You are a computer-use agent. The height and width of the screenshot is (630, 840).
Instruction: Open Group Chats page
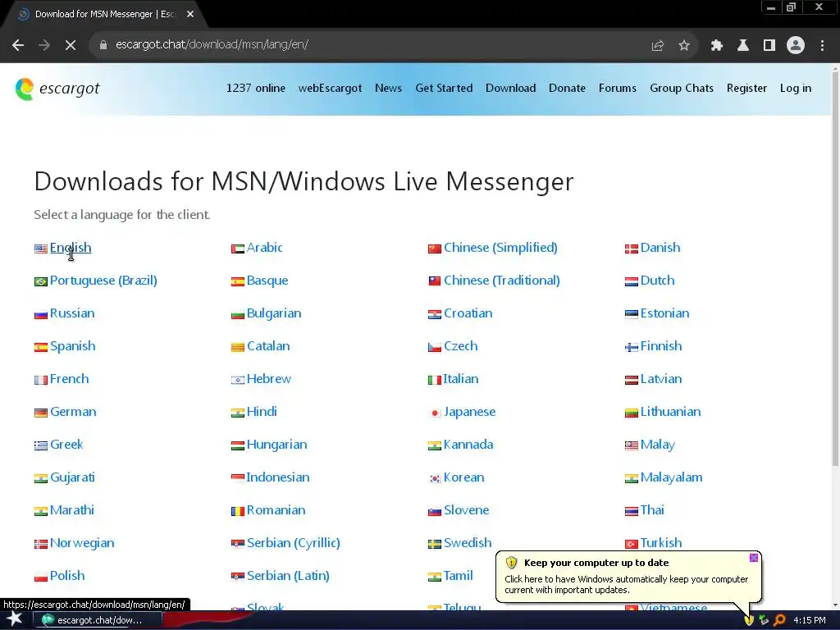682,88
